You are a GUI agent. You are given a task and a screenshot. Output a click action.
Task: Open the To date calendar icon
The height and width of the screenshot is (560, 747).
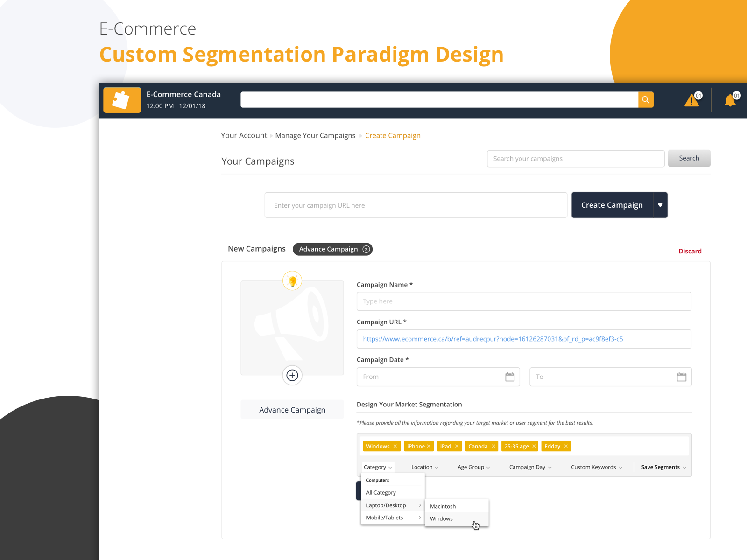pyautogui.click(x=682, y=377)
